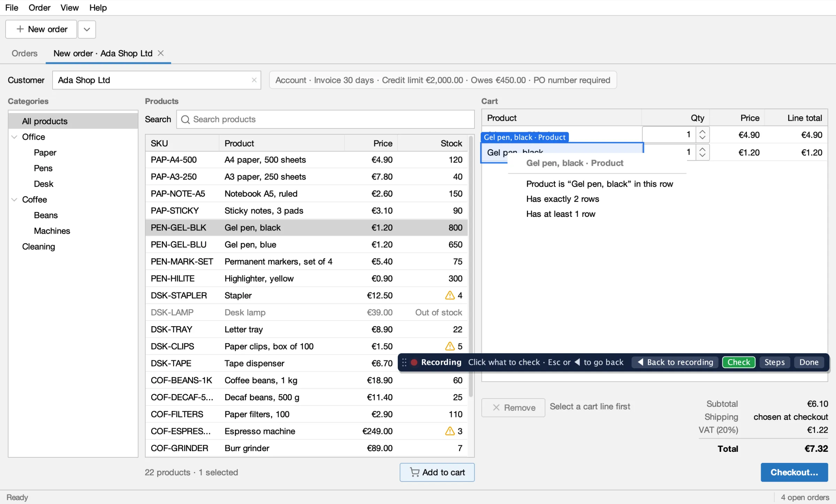Click the Stock column header
The image size is (836, 504).
[432, 143]
